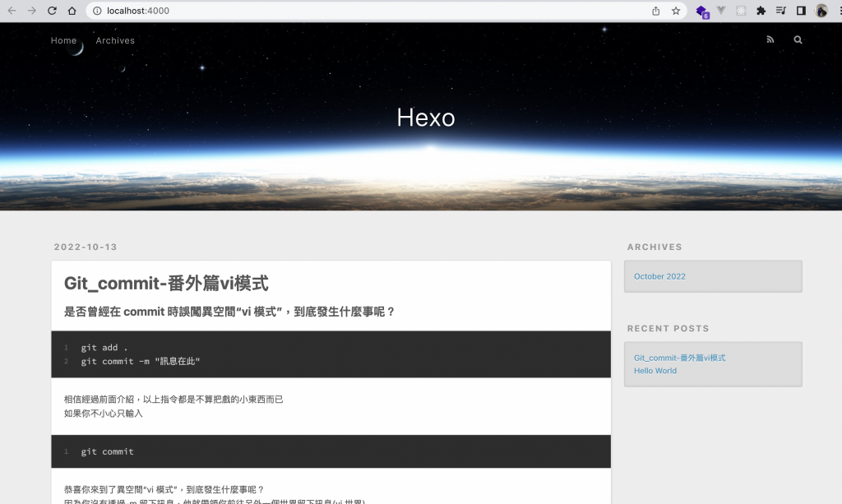Viewport: 842px width, 504px height.
Task: Open the blog RSS feed icon
Action: [770, 39]
